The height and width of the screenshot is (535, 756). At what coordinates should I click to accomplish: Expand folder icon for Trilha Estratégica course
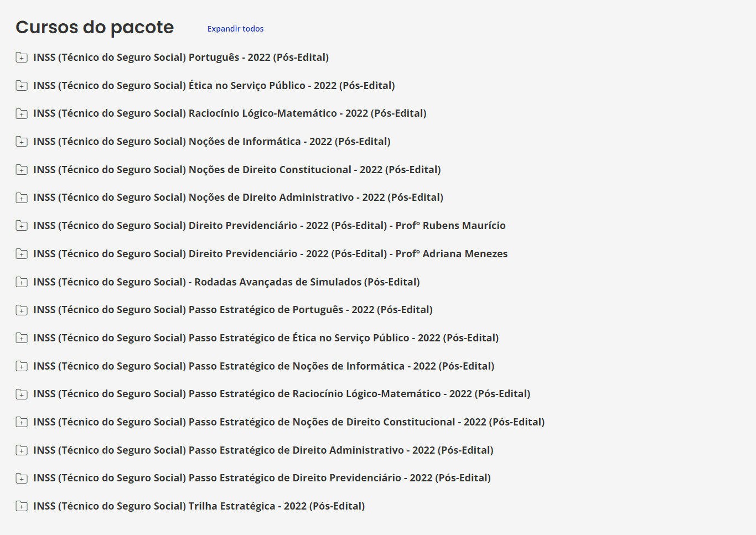[x=22, y=506]
